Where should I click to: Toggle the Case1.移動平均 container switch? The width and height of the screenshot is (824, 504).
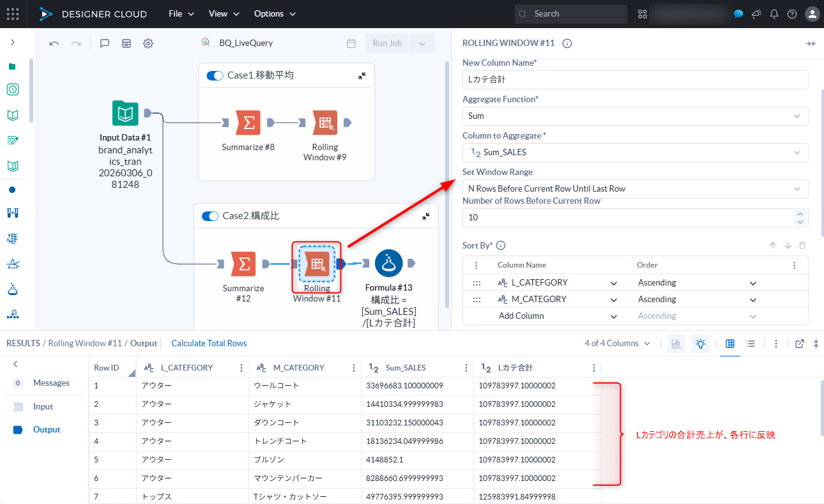coord(215,75)
